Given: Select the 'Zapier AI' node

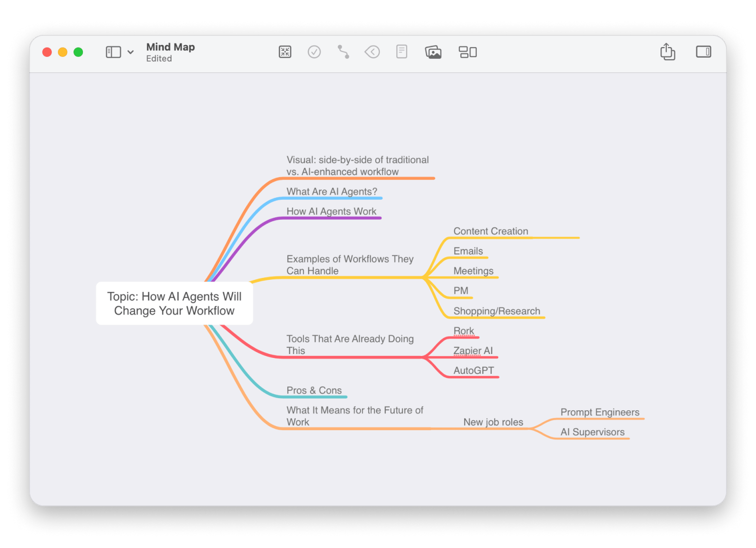Looking at the screenshot, I should coord(473,351).
